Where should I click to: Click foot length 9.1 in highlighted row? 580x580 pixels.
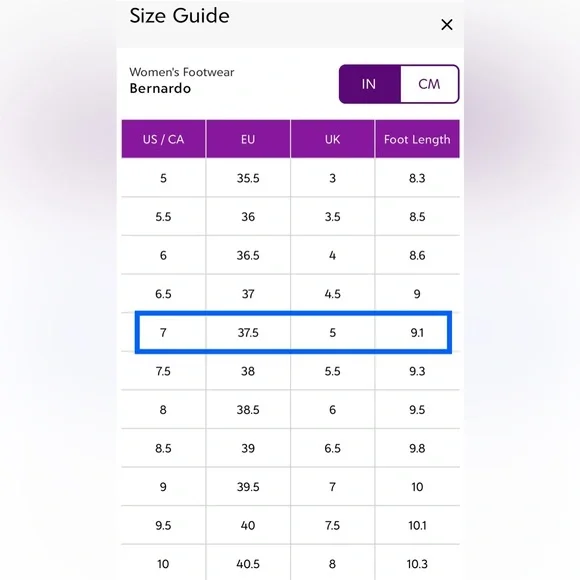(x=417, y=333)
